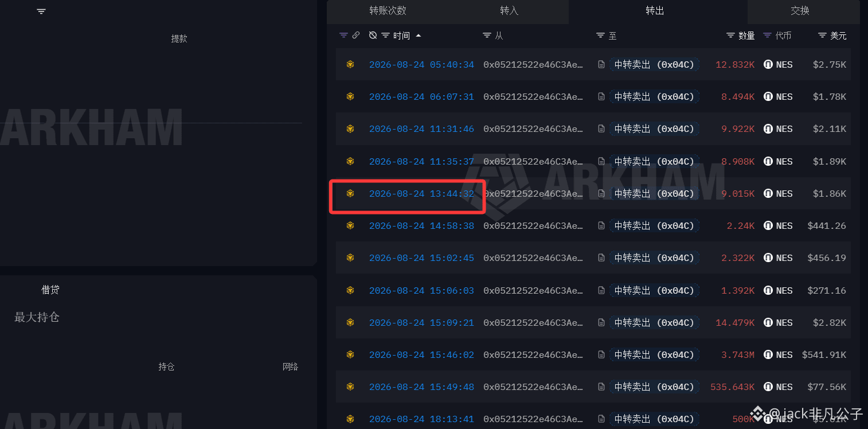Image resolution: width=868 pixels, height=429 pixels.
Task: Click the 持仓 column header
Action: pyautogui.click(x=167, y=366)
